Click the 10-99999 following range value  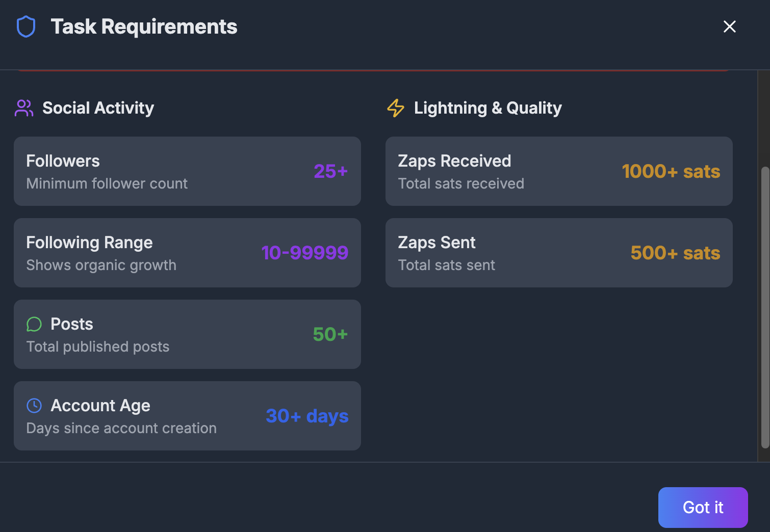point(305,253)
